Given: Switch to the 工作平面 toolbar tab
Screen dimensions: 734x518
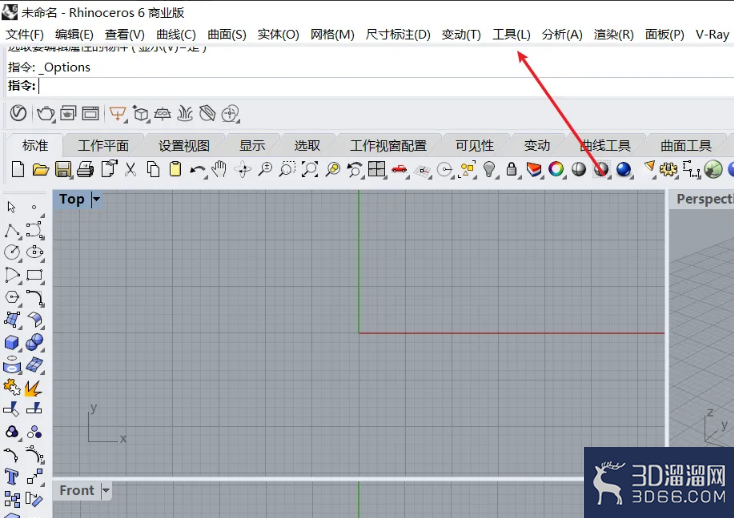Looking at the screenshot, I should point(103,146).
